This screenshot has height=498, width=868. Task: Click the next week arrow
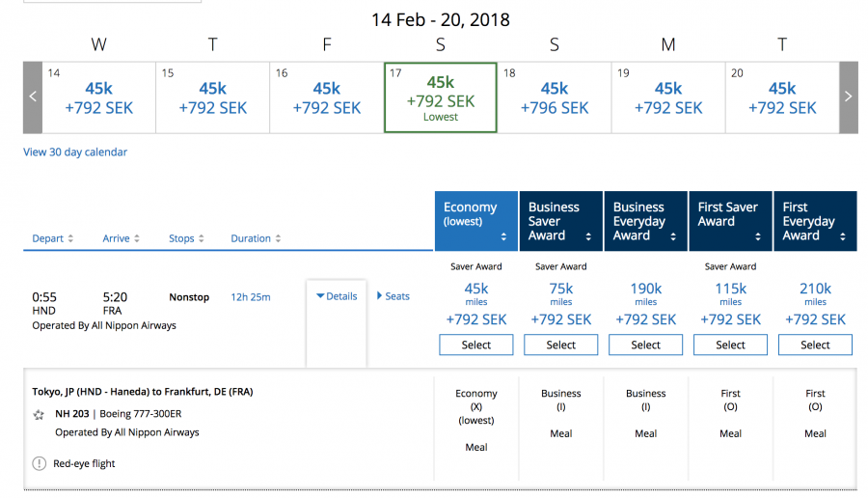[x=848, y=97]
